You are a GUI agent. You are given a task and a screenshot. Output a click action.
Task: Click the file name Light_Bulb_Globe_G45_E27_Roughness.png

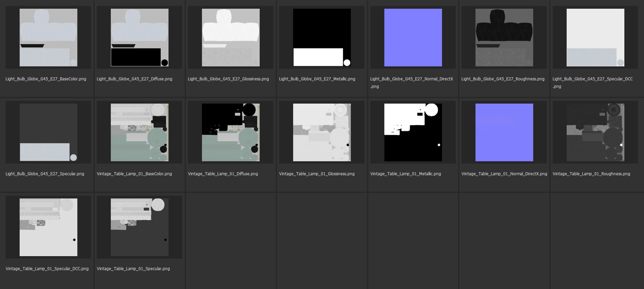(503, 79)
